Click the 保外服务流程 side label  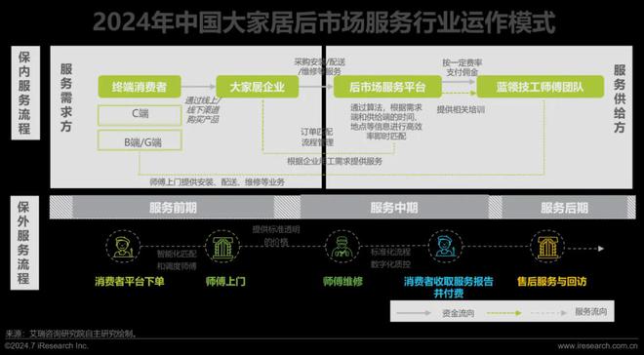pos(24,243)
